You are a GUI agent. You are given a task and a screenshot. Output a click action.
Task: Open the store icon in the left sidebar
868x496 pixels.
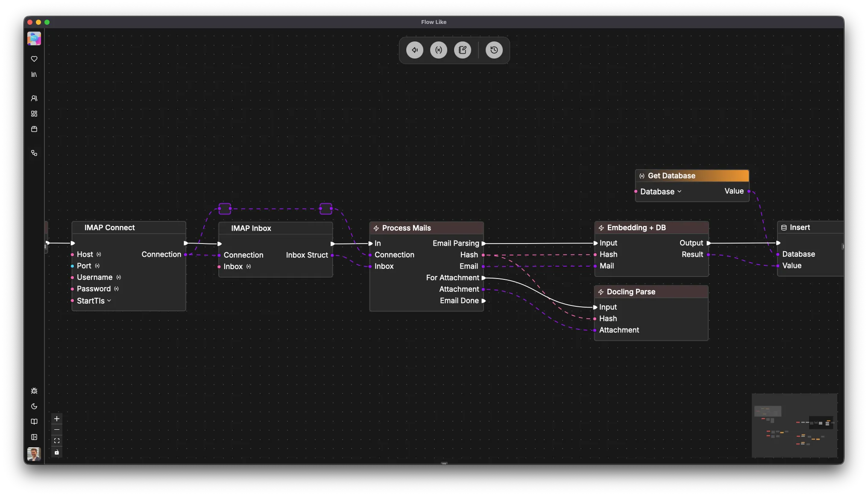[34, 129]
